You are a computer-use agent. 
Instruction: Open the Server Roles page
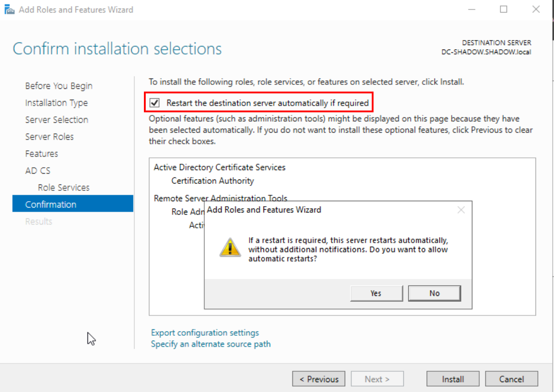49,137
